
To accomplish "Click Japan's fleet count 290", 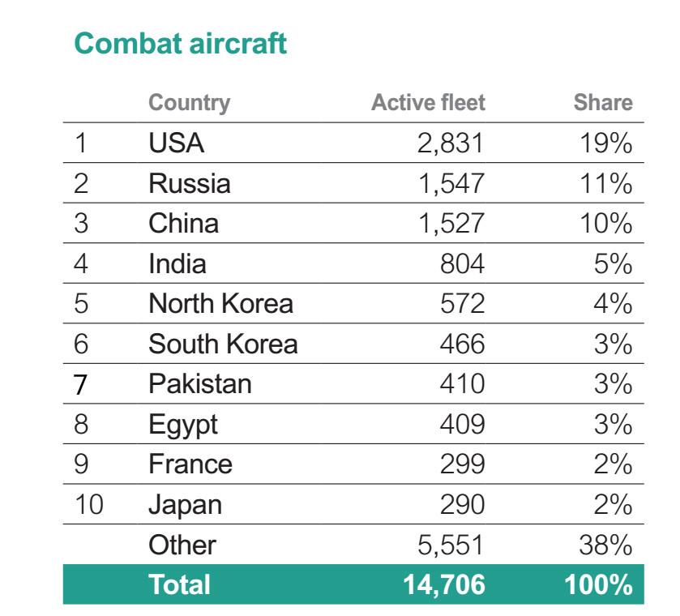I will click(462, 504).
